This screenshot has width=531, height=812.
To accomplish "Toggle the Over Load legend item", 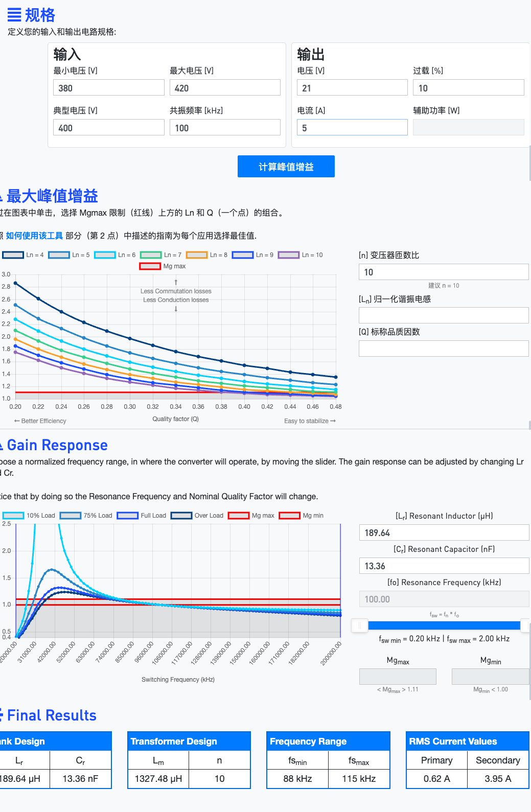I will coord(181,516).
